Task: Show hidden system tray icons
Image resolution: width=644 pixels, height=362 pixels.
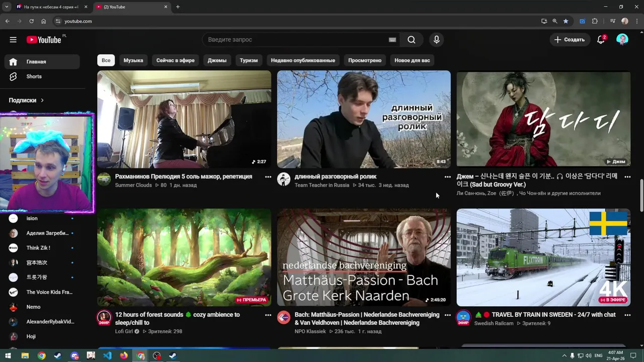Action: pos(565,356)
